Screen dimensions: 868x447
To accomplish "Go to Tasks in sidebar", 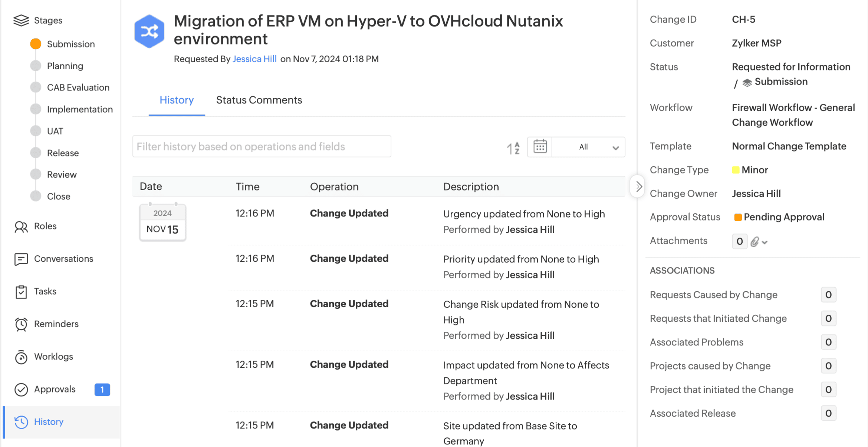I will (45, 291).
